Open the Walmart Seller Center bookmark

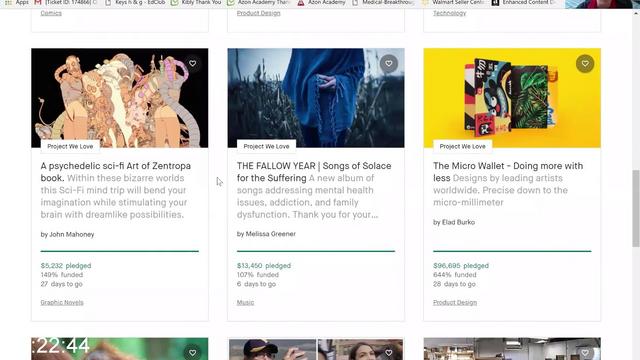pos(453,3)
